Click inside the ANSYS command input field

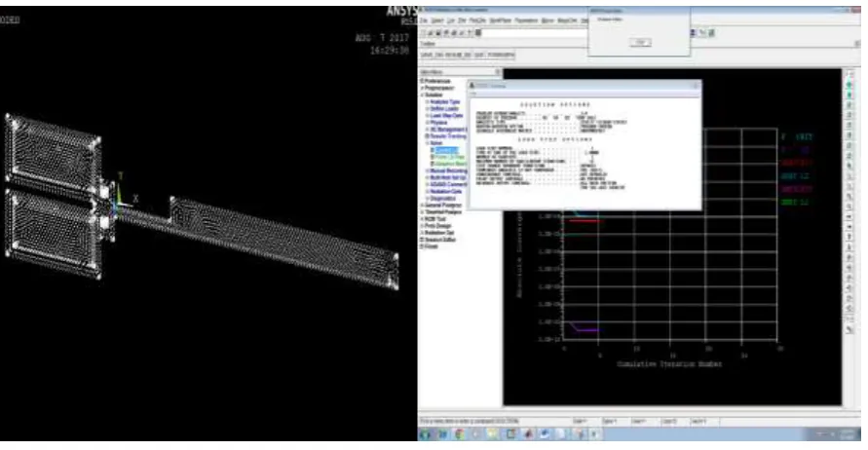point(534,33)
